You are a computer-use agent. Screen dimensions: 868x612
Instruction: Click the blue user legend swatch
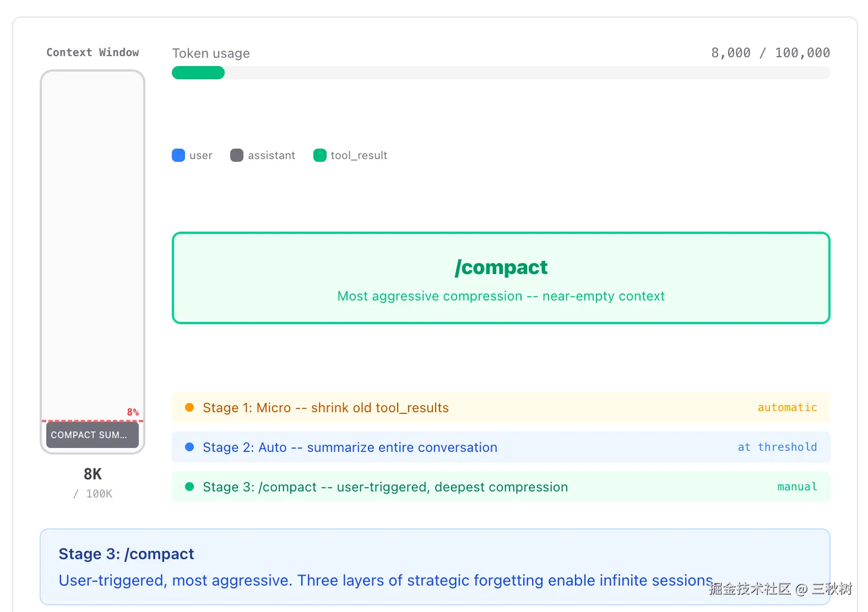click(x=178, y=155)
